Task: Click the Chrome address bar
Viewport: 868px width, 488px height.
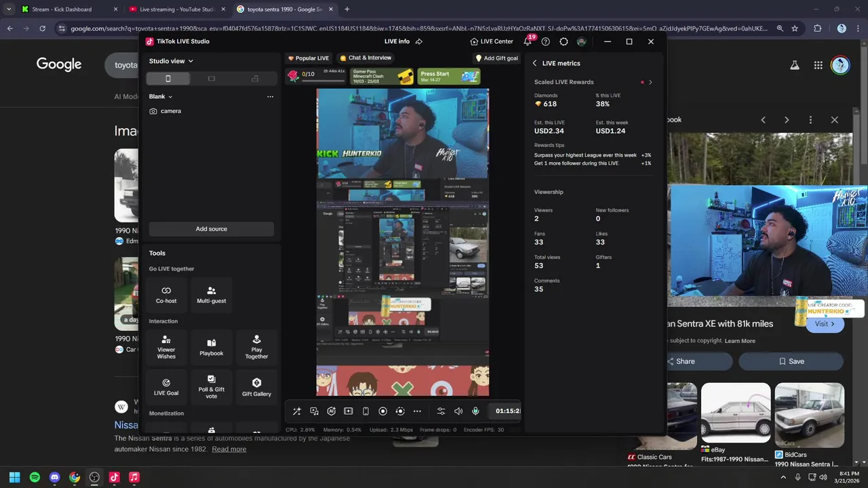Action: tap(419, 28)
